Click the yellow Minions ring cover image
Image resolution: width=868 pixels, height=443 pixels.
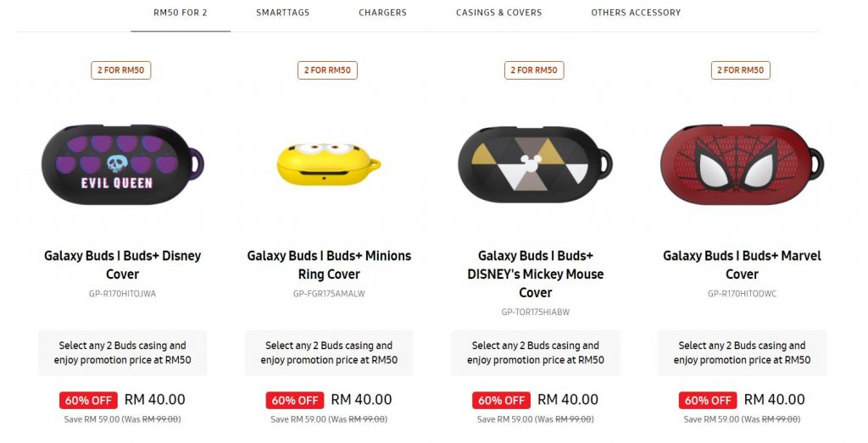(328, 163)
